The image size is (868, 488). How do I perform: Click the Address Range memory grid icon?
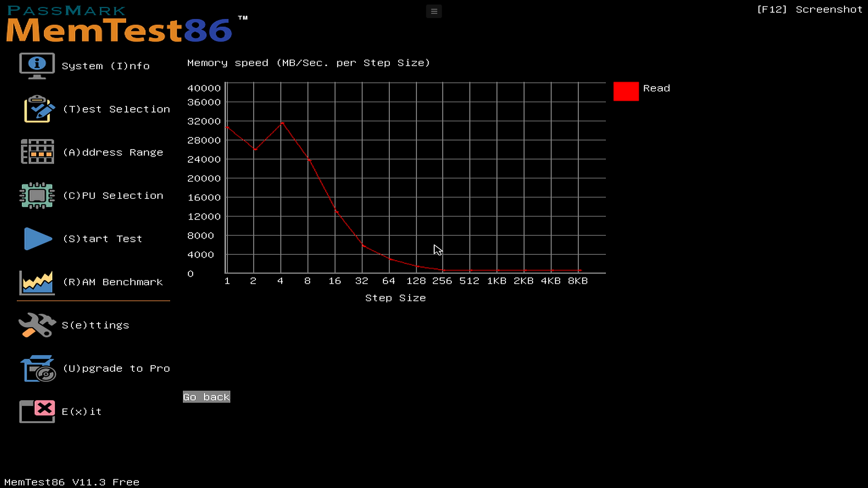(37, 152)
